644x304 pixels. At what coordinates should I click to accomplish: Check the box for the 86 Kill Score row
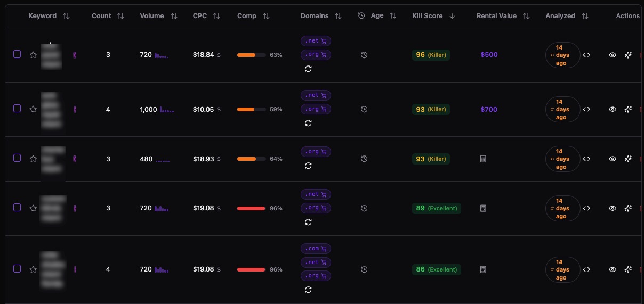pyautogui.click(x=17, y=269)
